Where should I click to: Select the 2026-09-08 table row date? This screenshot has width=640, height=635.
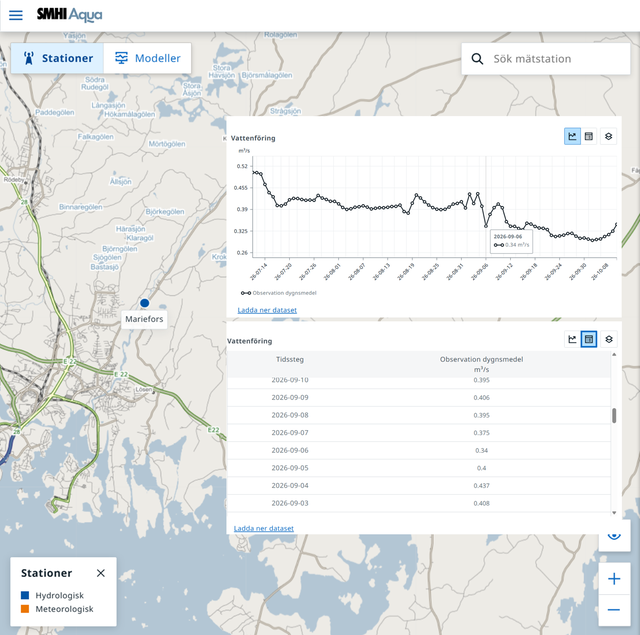[x=290, y=415]
